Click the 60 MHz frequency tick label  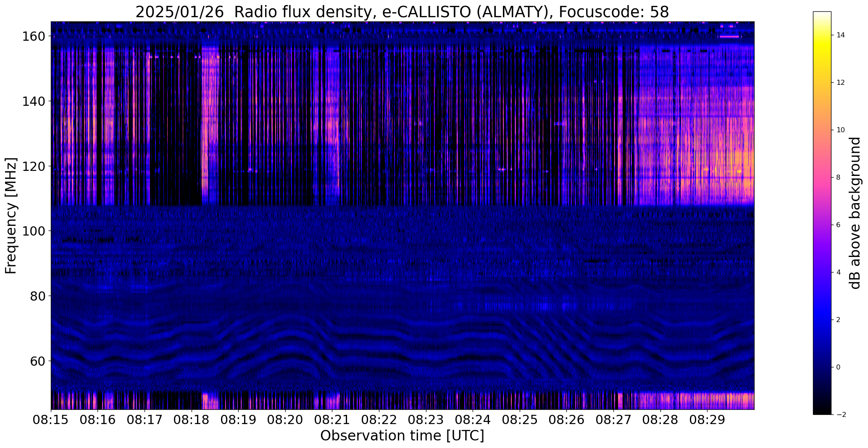[x=38, y=361]
